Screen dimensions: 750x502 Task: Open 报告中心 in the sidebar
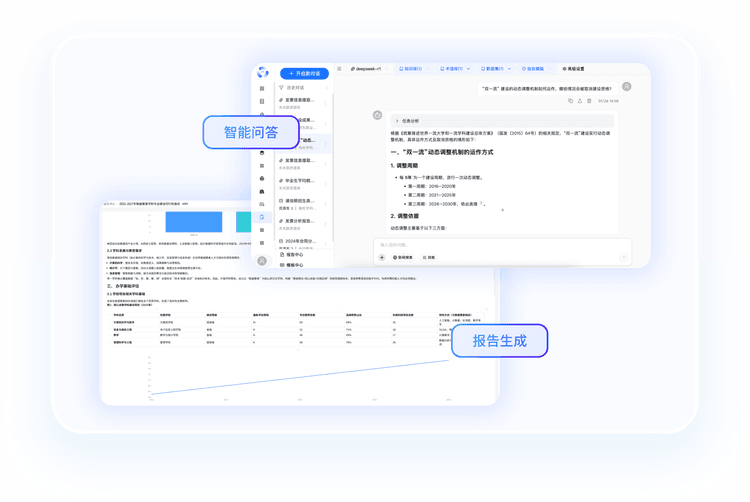pyautogui.click(x=295, y=255)
